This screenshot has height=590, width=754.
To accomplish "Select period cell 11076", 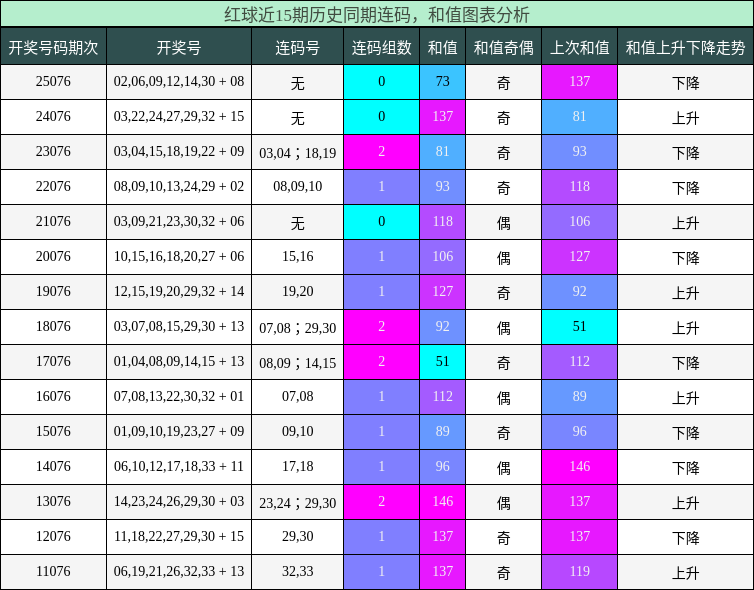I will (53, 572).
